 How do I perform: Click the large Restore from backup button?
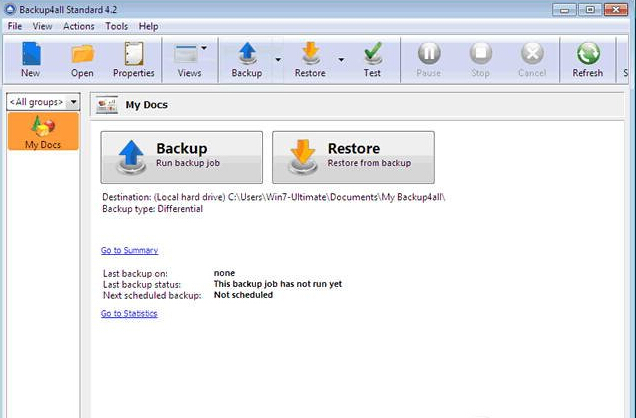point(353,157)
